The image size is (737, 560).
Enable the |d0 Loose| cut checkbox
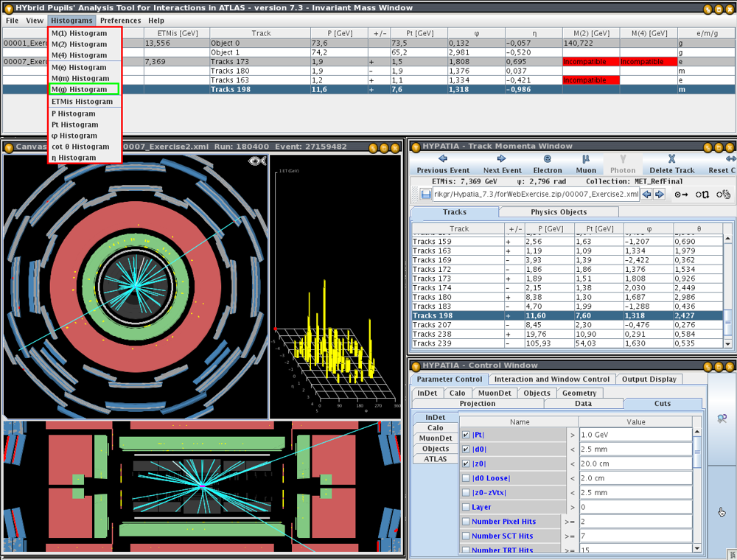pos(465,478)
